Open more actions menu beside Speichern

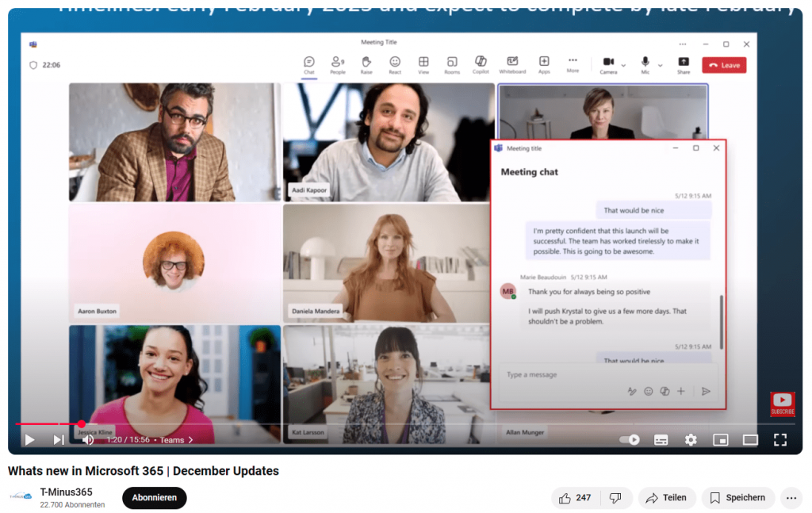[x=791, y=498]
